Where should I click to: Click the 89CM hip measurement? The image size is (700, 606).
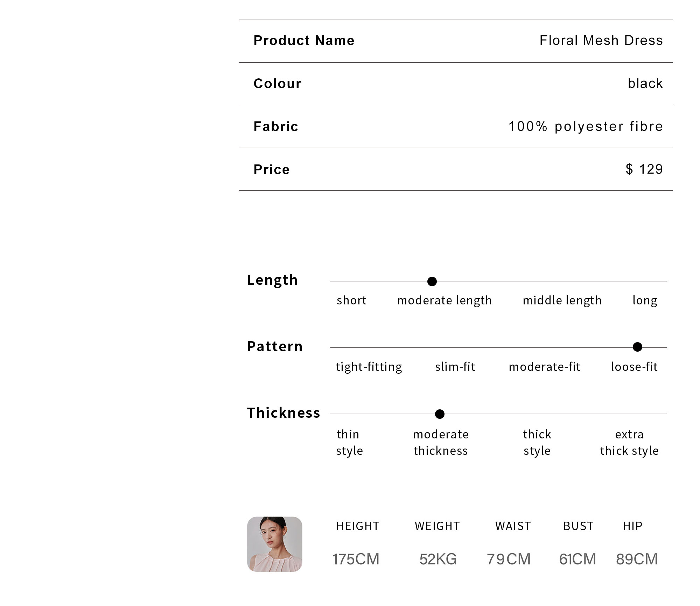click(x=637, y=559)
